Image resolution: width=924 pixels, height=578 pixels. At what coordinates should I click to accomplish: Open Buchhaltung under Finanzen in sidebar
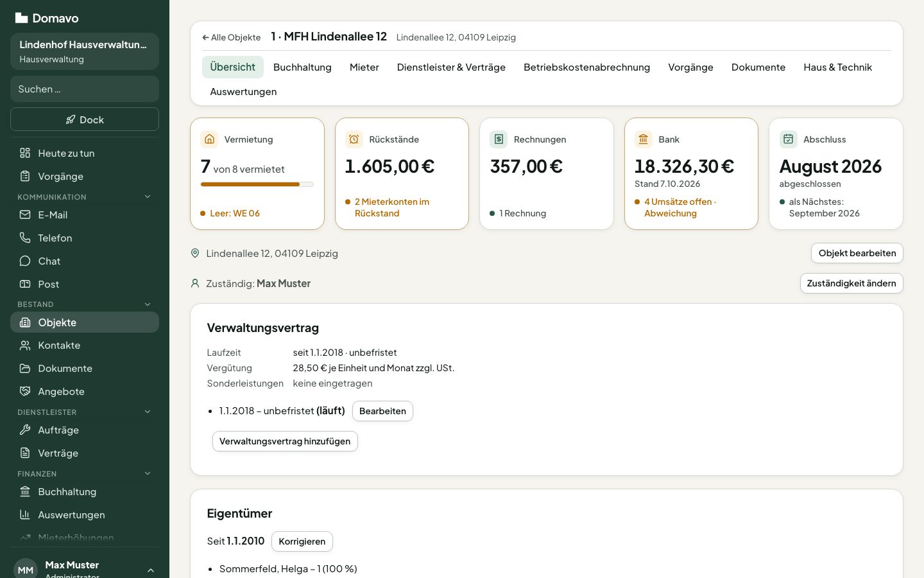click(85, 491)
